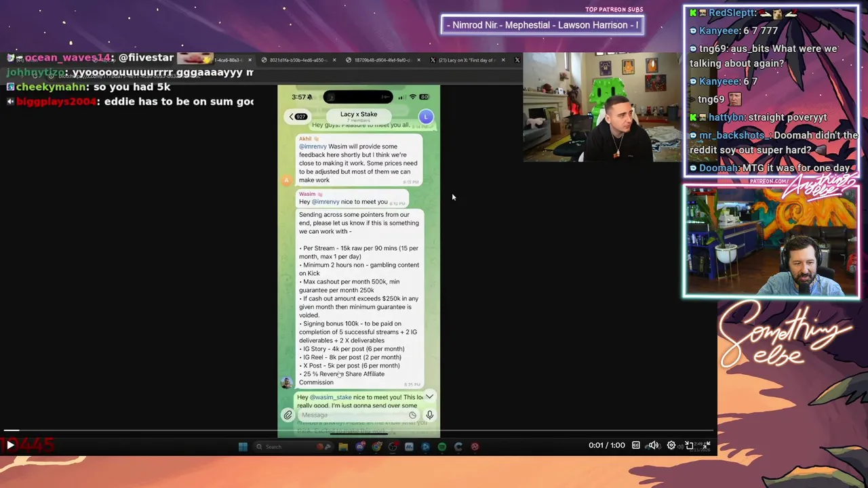The height and width of the screenshot is (488, 868).
Task: Open the @wasim_stake mention link
Action: tap(331, 397)
